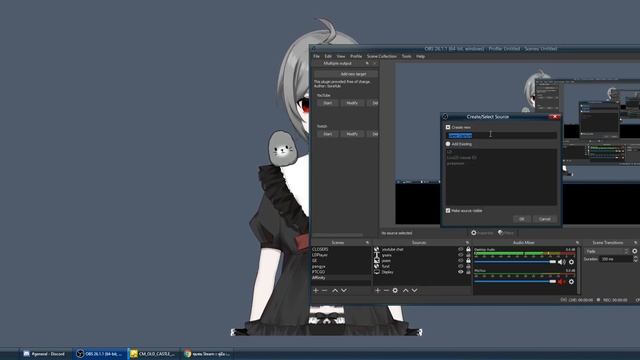Add a source with the Sources plus icon
640x360 pixels.
click(378, 291)
